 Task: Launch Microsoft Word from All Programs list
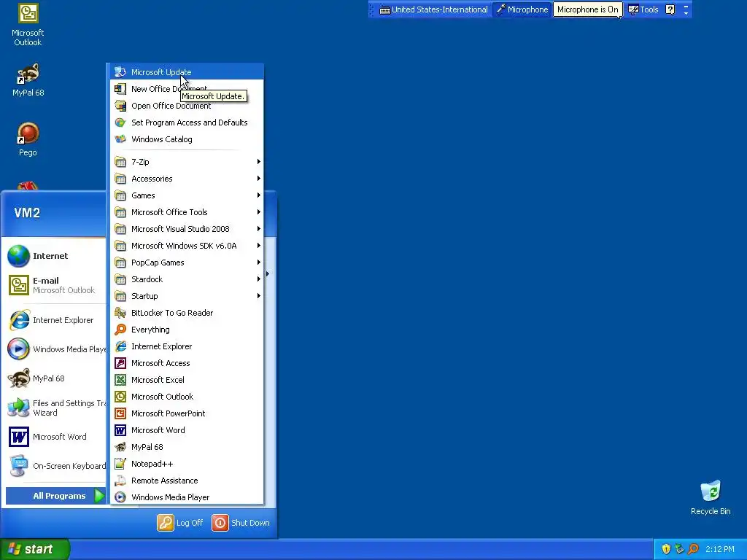point(187,430)
